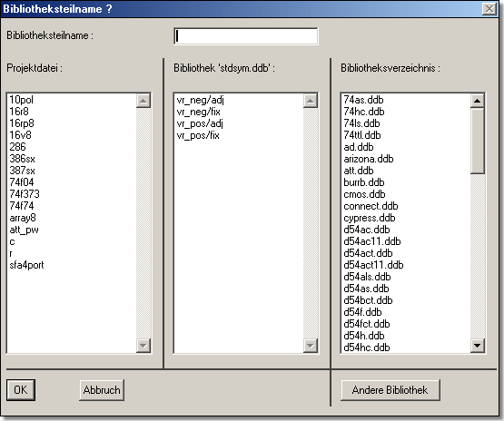The image size is (504, 421).
Task: Click scroll-up arrow of Projektdatei list
Action: point(143,101)
